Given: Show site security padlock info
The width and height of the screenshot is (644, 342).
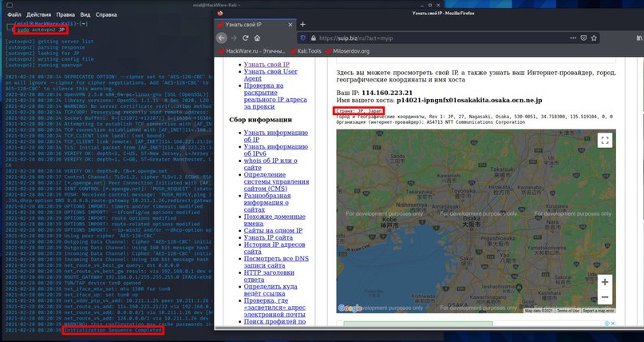Looking at the screenshot, I should tap(314, 38).
